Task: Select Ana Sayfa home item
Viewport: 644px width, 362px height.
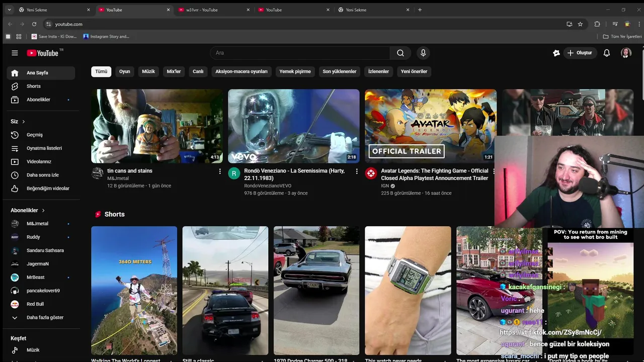Action: coord(41,73)
